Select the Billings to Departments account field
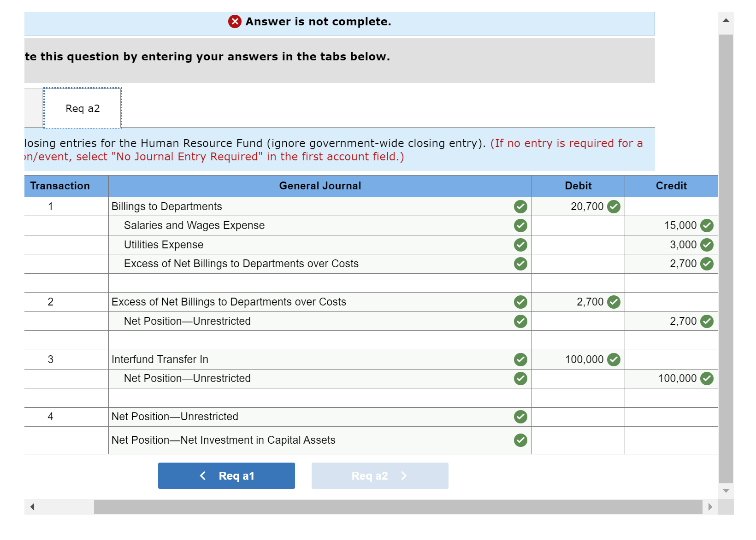The image size is (756, 540). tap(320, 206)
